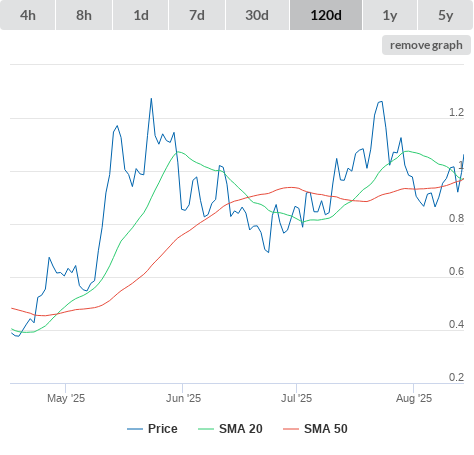474x455 pixels.
Task: Switch to the 8h time range
Action: pyautogui.click(x=84, y=15)
